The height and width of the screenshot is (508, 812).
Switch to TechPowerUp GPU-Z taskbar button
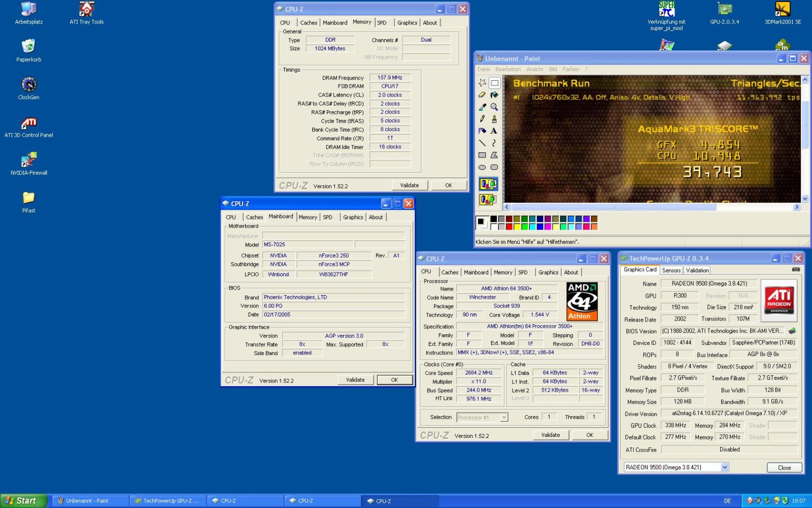click(x=167, y=501)
